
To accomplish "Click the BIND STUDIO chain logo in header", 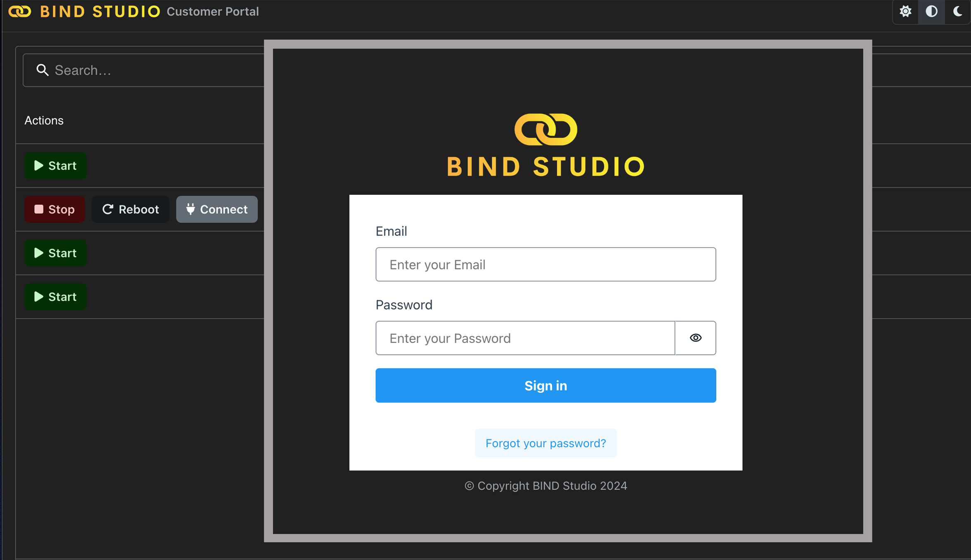I will (19, 12).
